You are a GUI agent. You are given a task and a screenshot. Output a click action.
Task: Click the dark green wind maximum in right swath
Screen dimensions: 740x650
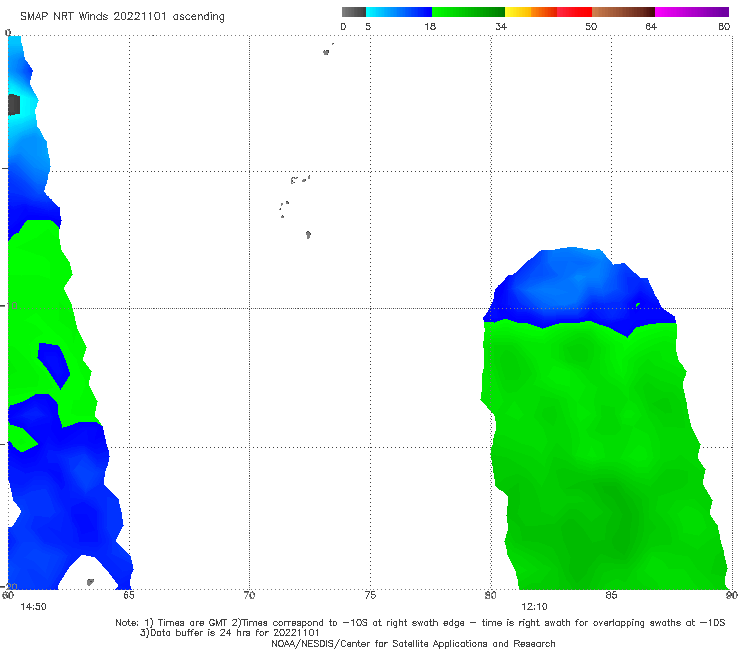(x=618, y=517)
